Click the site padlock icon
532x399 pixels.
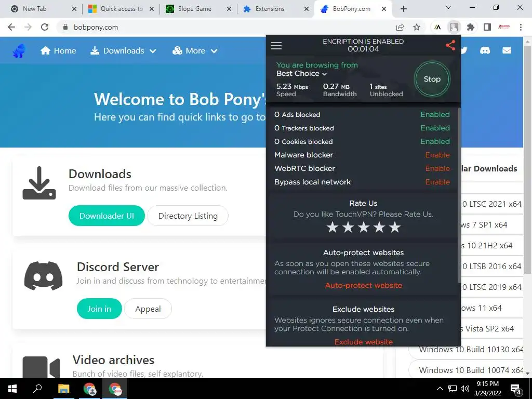(x=65, y=27)
